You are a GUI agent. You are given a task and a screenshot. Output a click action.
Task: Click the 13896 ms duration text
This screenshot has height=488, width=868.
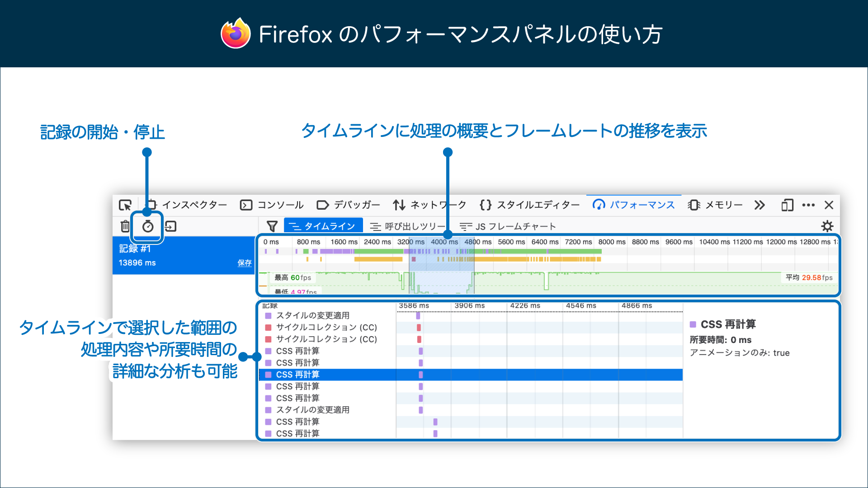(137, 263)
